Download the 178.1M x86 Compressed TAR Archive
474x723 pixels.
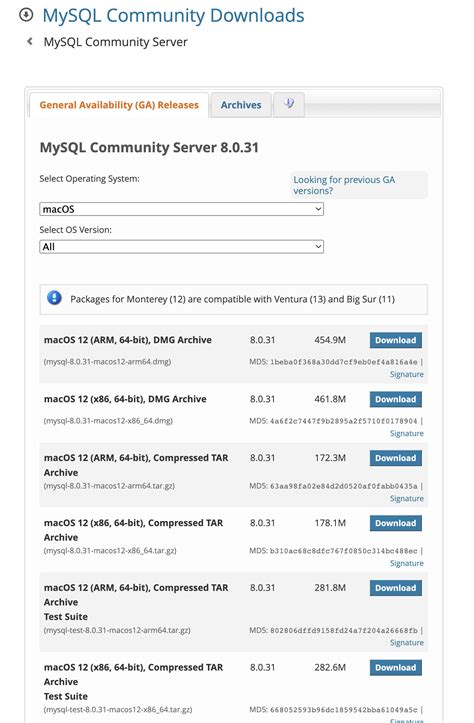point(396,523)
